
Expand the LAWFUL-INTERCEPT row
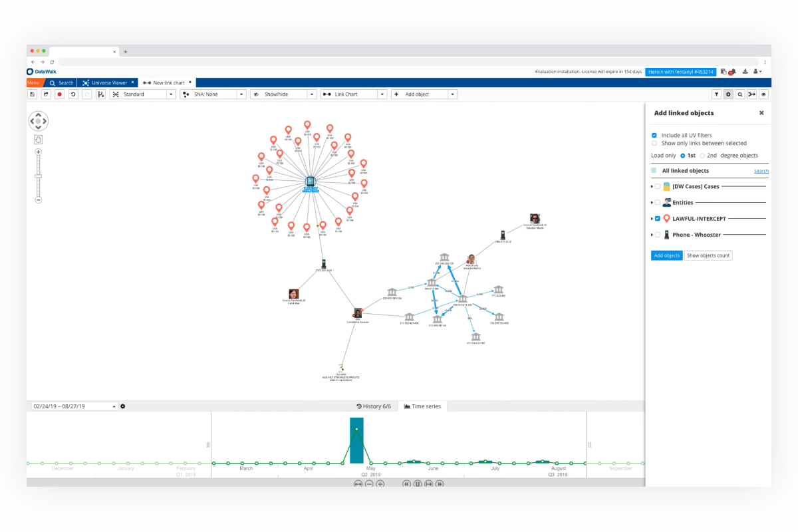[652, 219]
